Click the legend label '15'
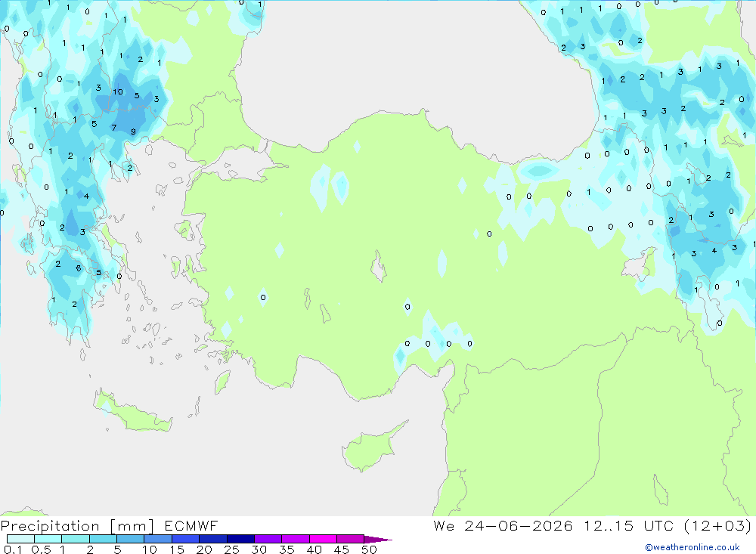 point(177,549)
